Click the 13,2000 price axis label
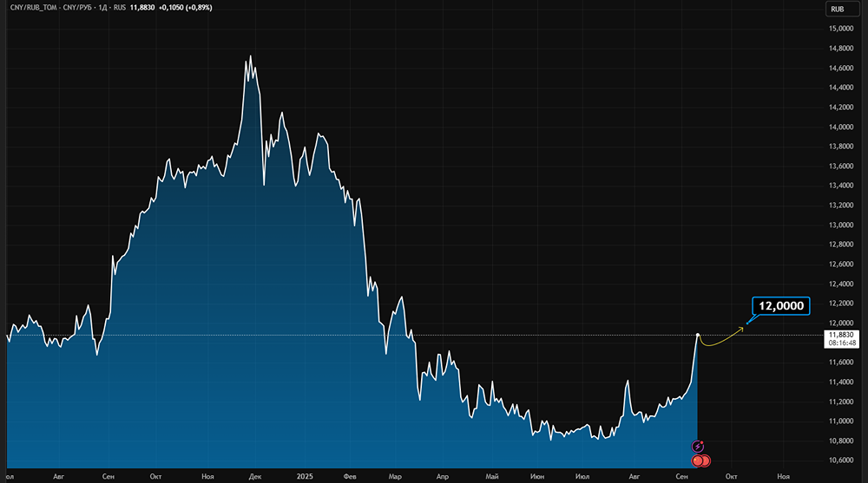This screenshot has width=868, height=483. point(841,206)
